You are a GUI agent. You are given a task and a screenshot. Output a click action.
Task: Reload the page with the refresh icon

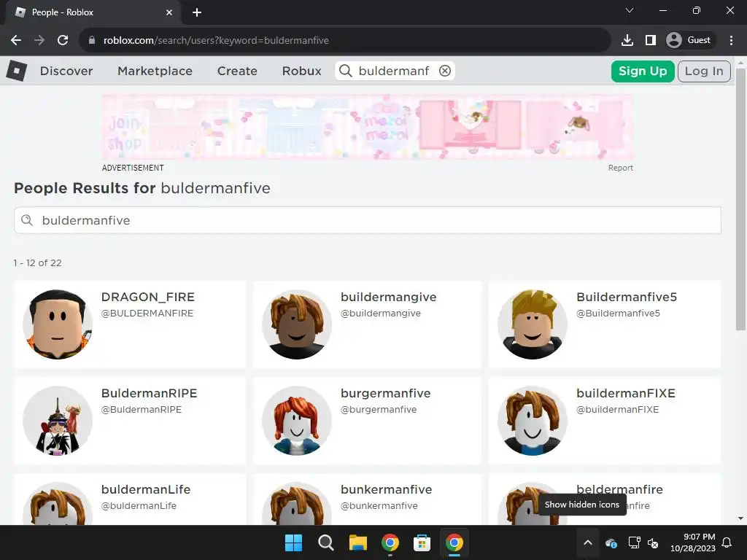click(63, 41)
